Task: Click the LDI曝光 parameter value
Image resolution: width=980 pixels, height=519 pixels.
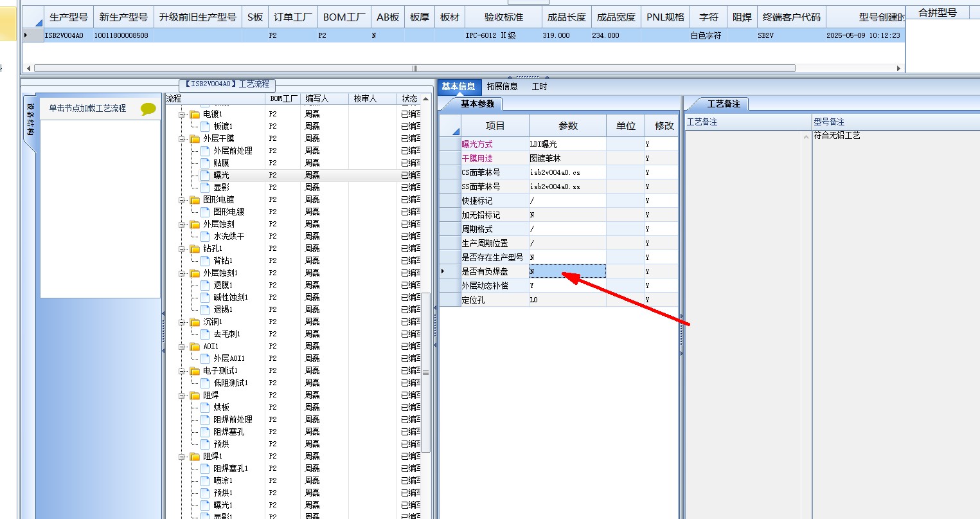Action: pyautogui.click(x=567, y=144)
